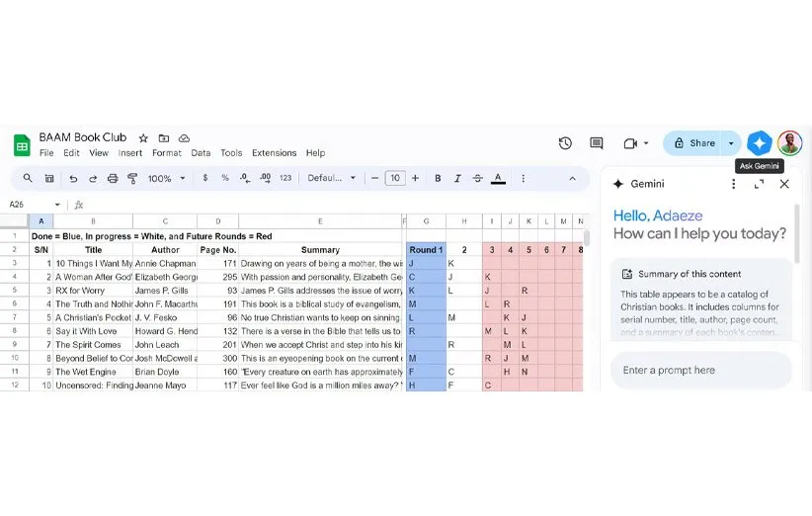Screen dimensions: 812x516
Task: Click the Ask Gemini sparkle button
Action: click(759, 143)
